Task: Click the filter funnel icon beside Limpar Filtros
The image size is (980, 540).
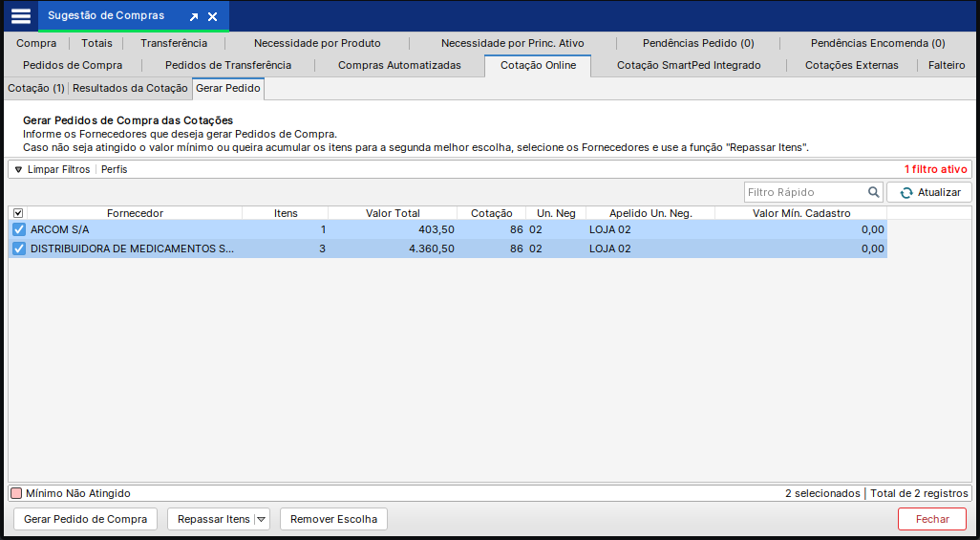Action: click(x=18, y=169)
